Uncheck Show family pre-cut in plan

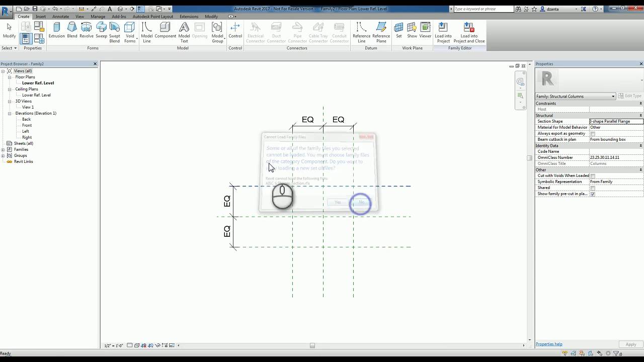click(x=593, y=194)
